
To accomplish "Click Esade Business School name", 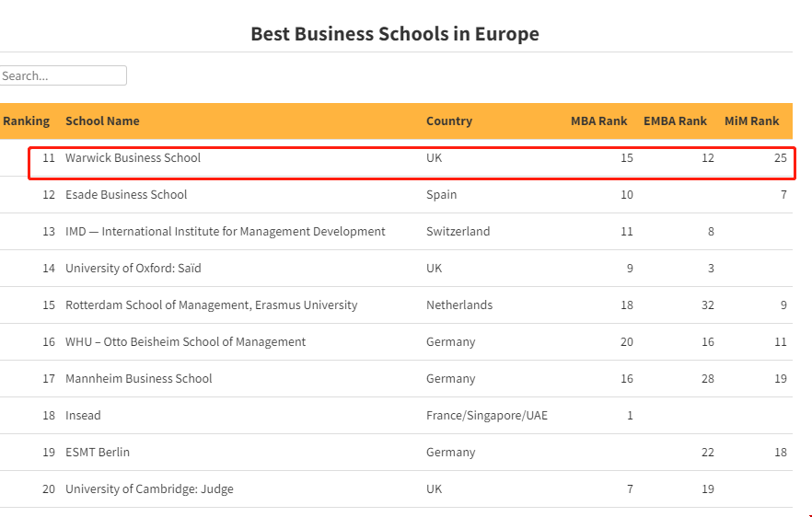I will (x=126, y=195).
